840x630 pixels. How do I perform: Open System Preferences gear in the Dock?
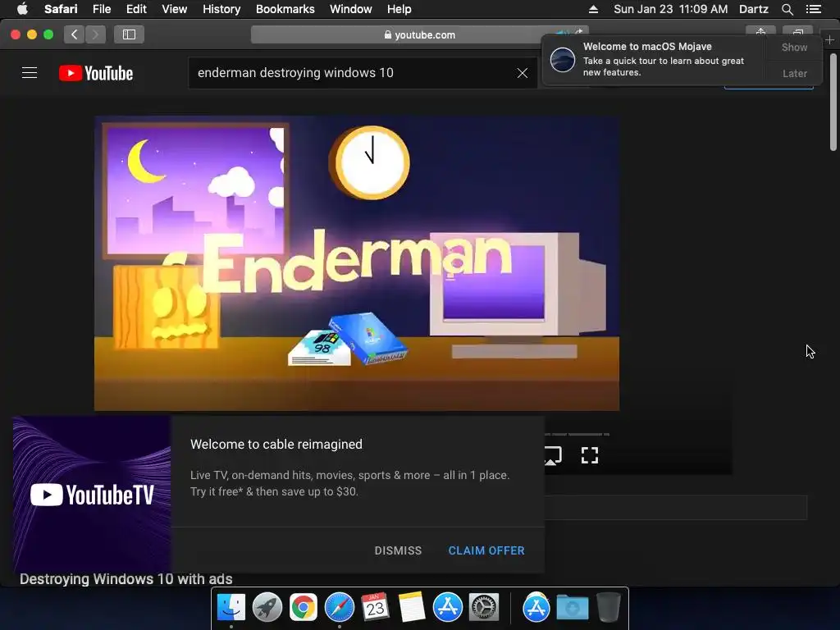point(484,607)
